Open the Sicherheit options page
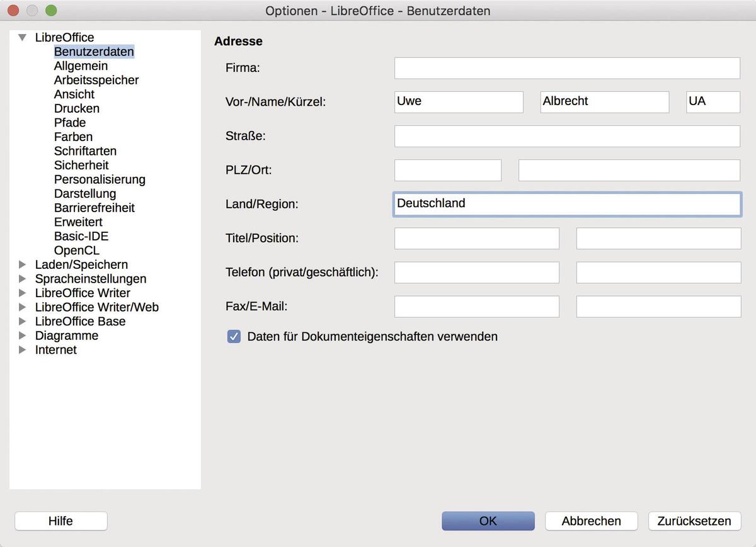Image resolution: width=756 pixels, height=547 pixels. tap(81, 166)
